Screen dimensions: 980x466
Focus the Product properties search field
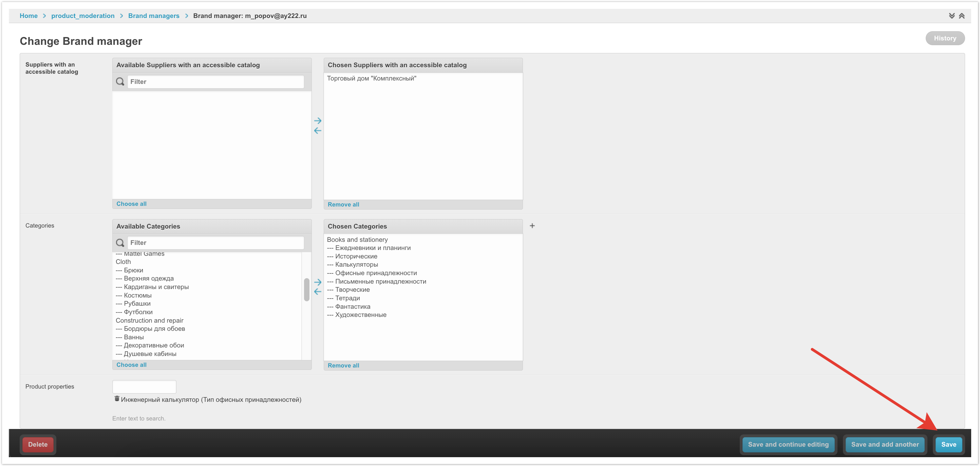pos(144,387)
